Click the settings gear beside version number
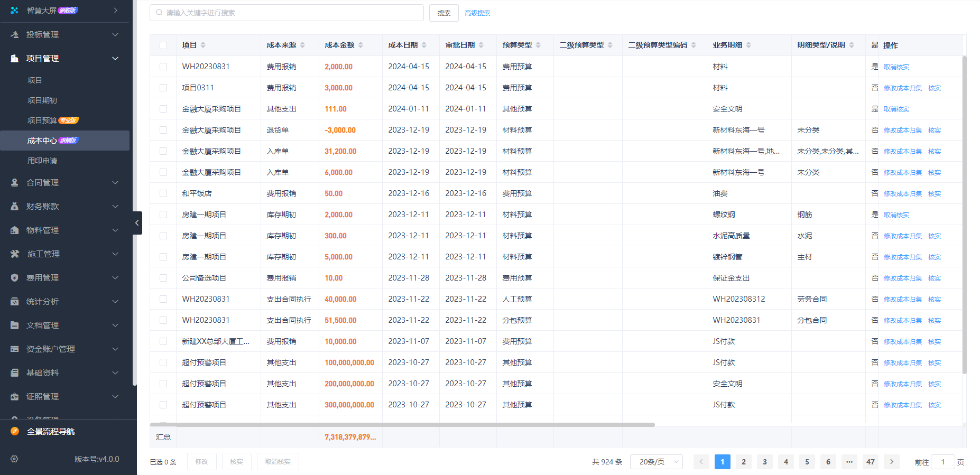The image size is (980, 475). (14, 459)
